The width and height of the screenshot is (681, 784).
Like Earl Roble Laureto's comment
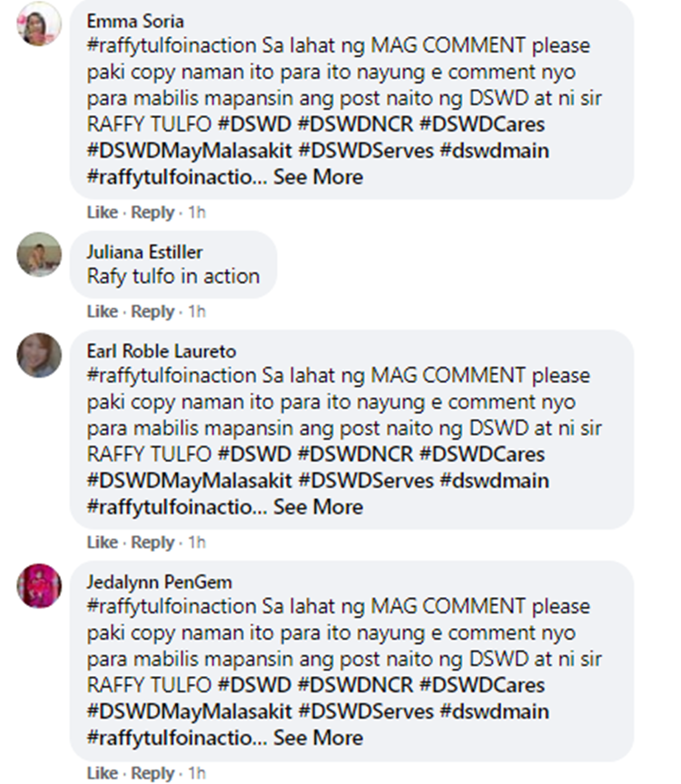[102, 542]
